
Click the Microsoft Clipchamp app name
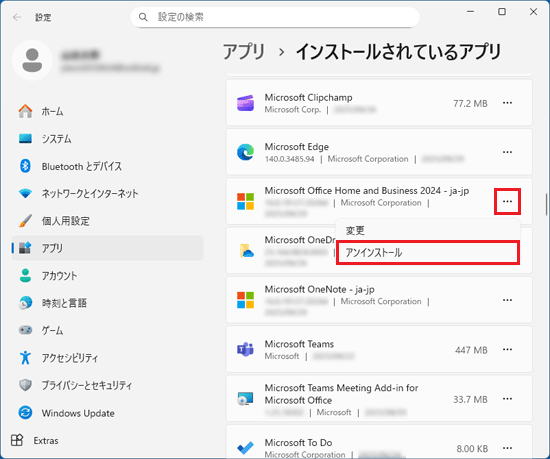click(308, 97)
